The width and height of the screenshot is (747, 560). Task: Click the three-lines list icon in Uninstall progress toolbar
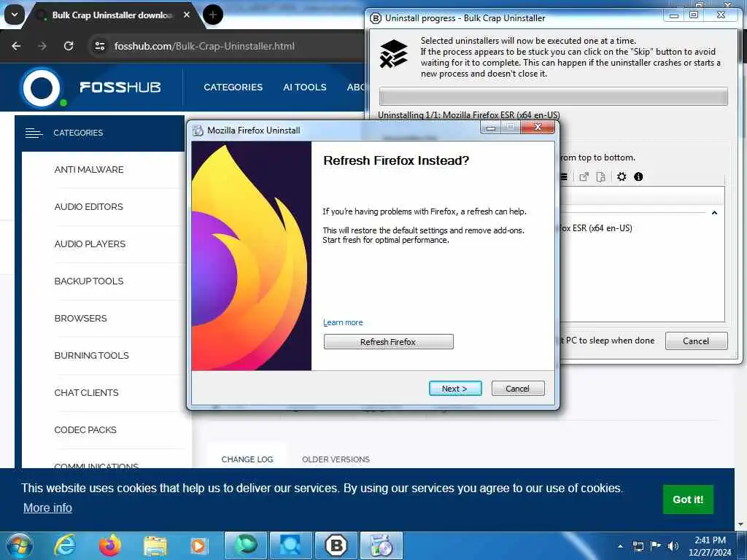pos(564,176)
